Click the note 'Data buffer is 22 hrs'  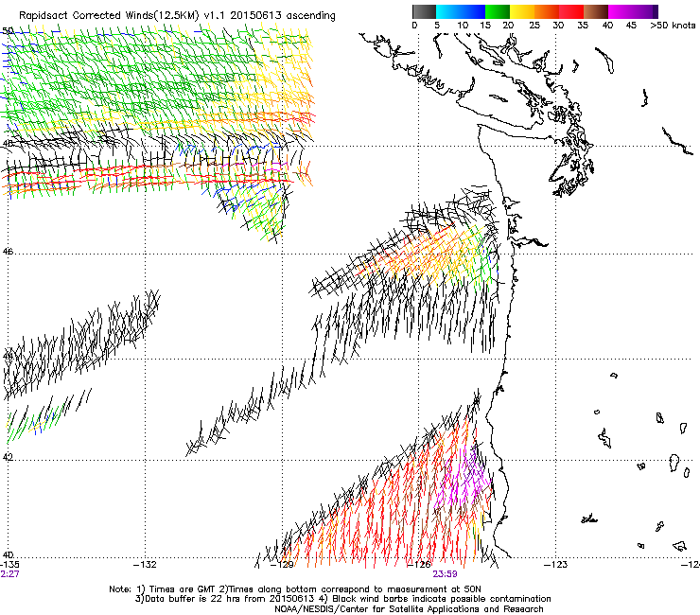191,599
